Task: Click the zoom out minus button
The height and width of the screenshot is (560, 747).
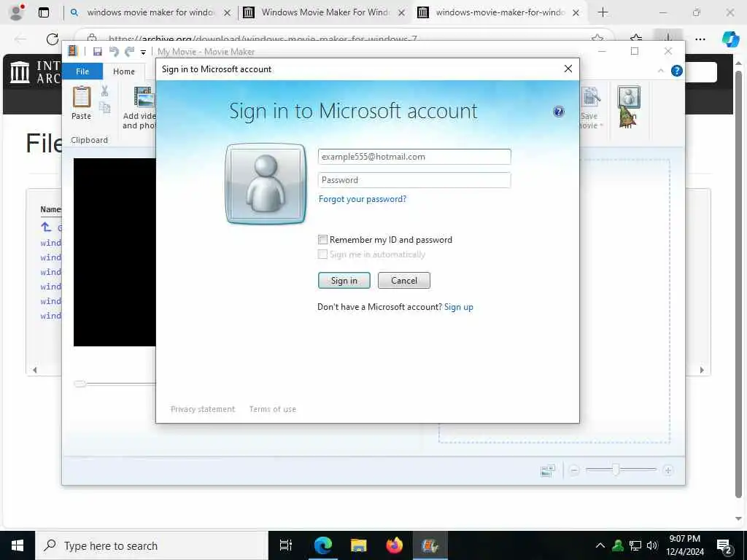Action: coord(574,470)
